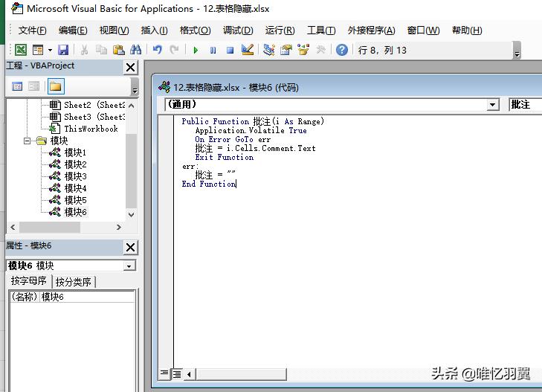Open the 插入(I) menu
This screenshot has width=542, height=392.
pyautogui.click(x=154, y=30)
